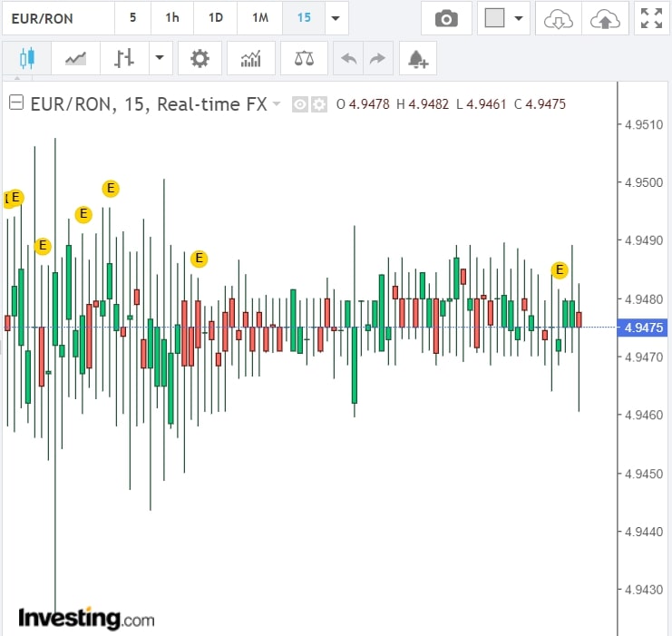Open the chart style dropdown arrow
Image resolution: width=672 pixels, height=636 pixels.
coord(160,60)
